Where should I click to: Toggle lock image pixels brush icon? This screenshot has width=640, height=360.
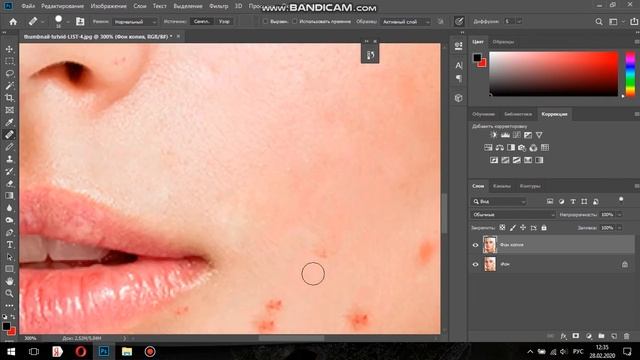click(x=513, y=228)
